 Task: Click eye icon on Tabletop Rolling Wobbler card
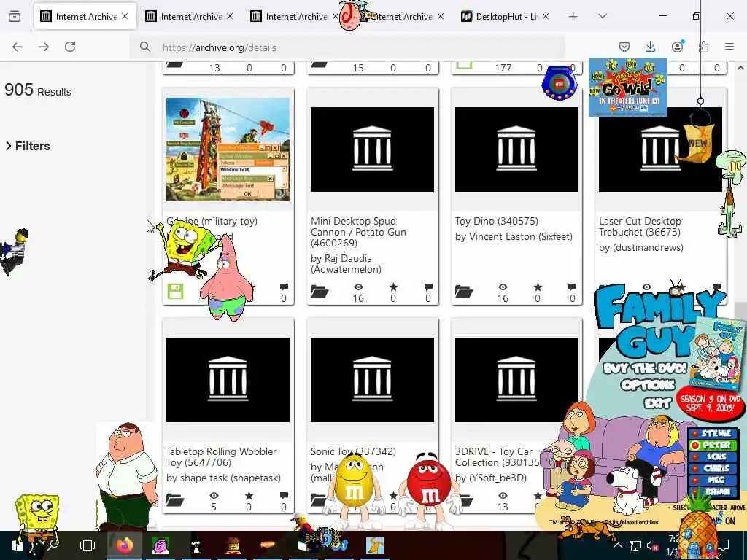click(214, 496)
